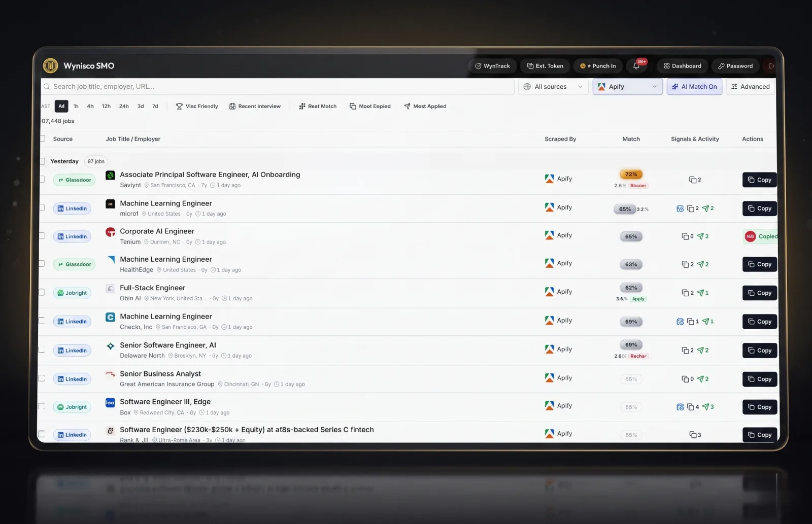The height and width of the screenshot is (524, 812).
Task: Click the Wynisco SMO logo icon
Action: click(50, 65)
